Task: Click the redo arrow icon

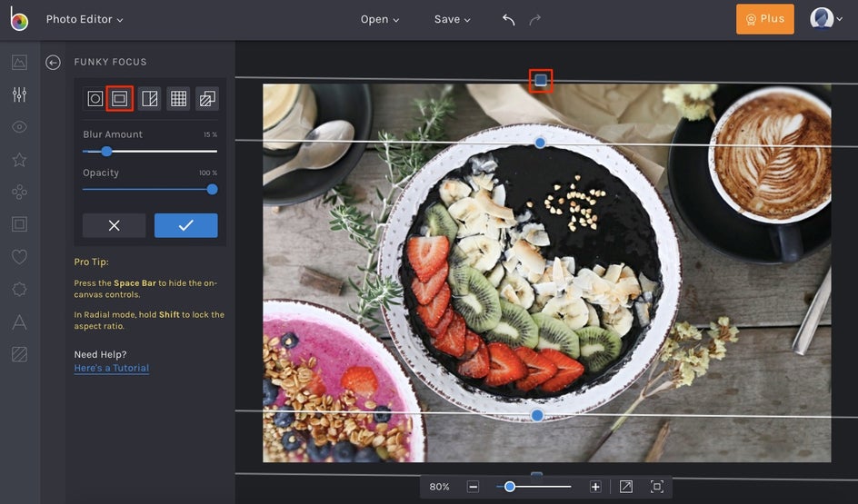Action: tap(535, 19)
